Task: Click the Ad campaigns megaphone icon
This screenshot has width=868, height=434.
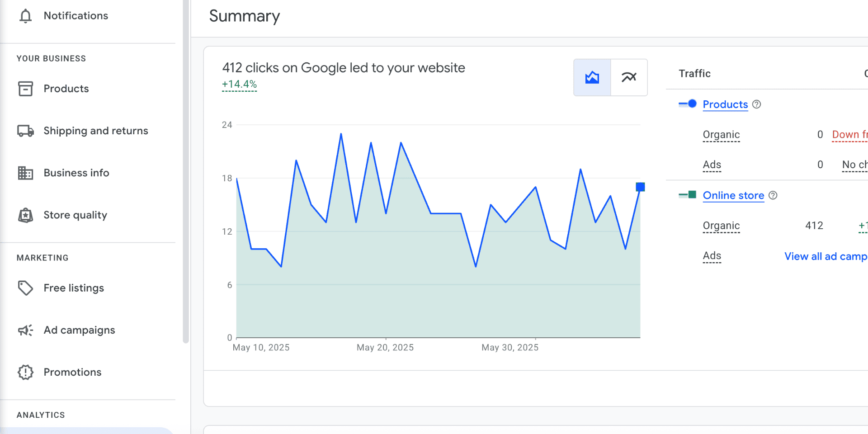Action: tap(26, 330)
